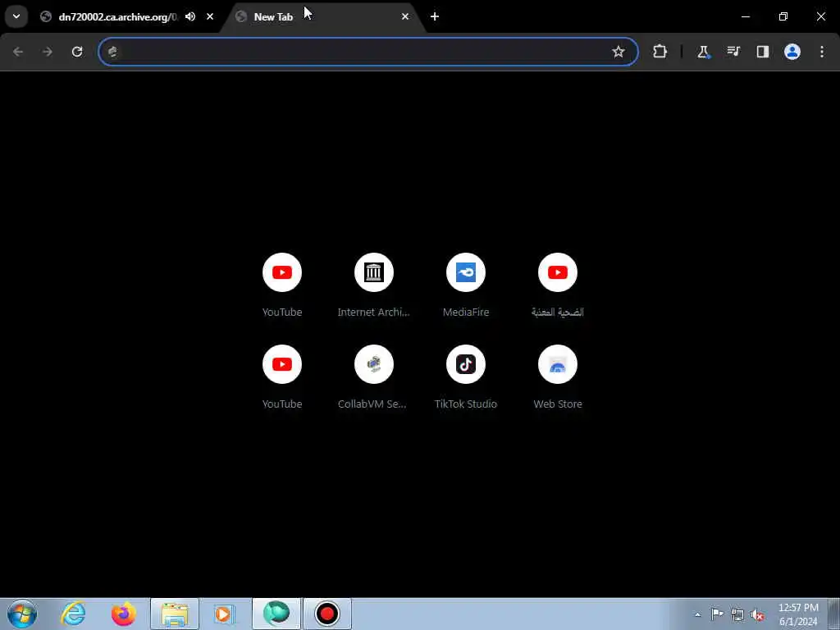
Task: Toggle the side panel
Action: point(762,52)
